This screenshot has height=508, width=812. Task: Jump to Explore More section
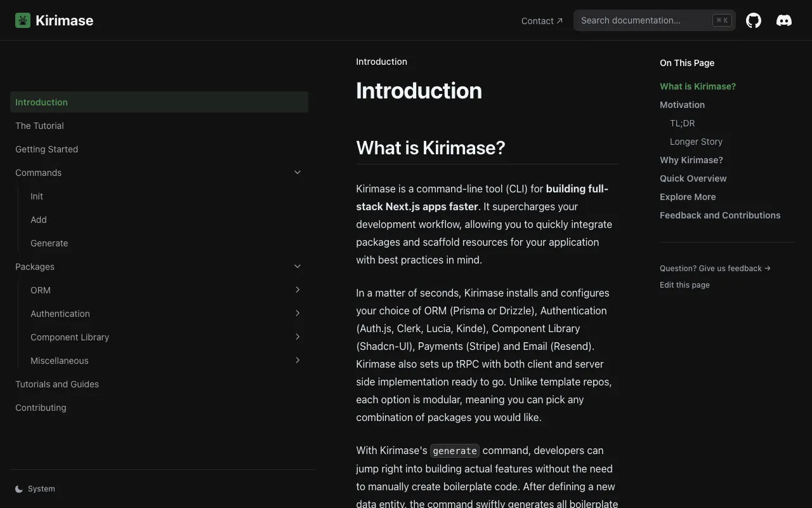pyautogui.click(x=688, y=197)
